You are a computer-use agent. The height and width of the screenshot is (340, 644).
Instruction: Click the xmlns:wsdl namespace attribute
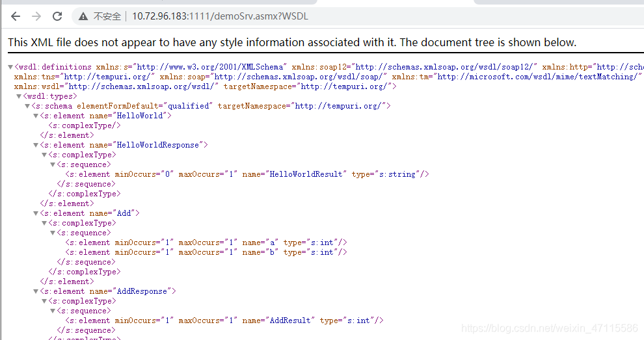(x=116, y=86)
